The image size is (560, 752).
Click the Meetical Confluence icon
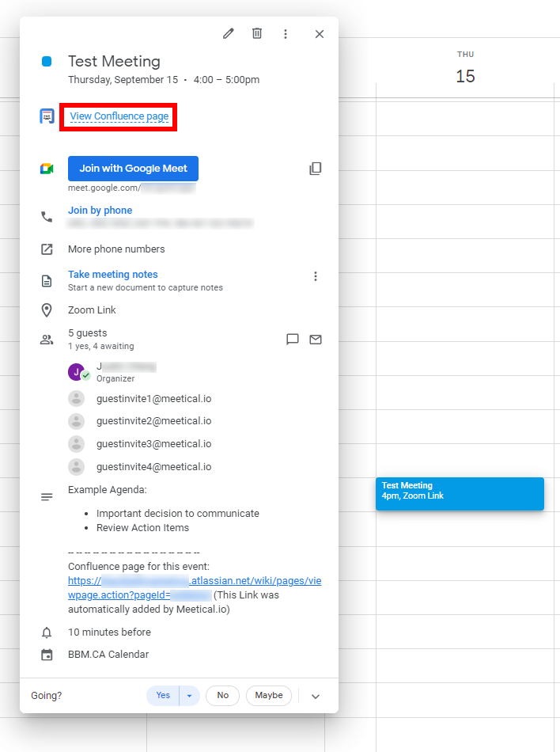(x=47, y=116)
